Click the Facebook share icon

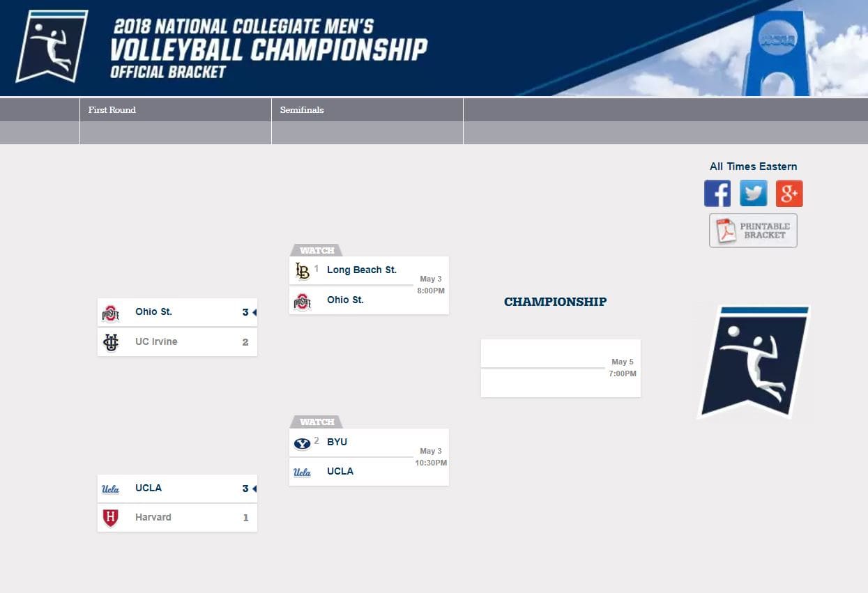click(717, 192)
